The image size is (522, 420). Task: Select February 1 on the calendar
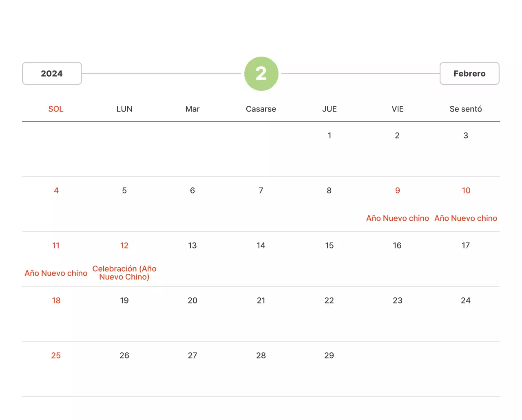tap(330, 136)
